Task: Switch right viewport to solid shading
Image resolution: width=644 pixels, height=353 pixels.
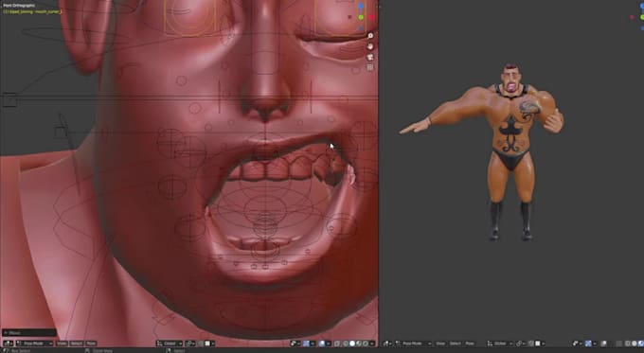Action: [x=635, y=344]
